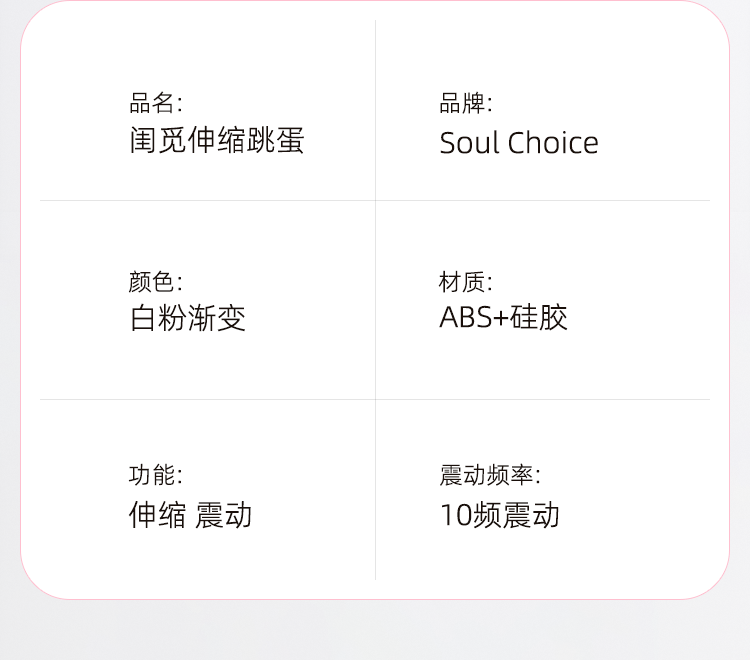This screenshot has height=660, width=750.
Task: Click the vertical divider between the two columns
Action: [375, 300]
